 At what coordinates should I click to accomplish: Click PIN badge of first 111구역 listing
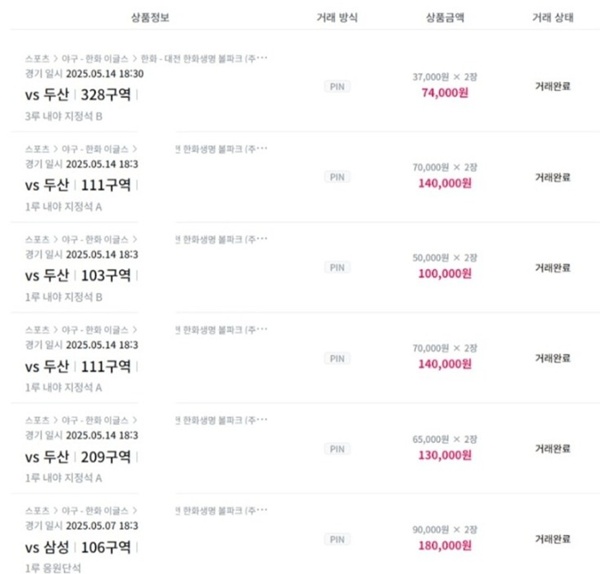click(x=337, y=177)
